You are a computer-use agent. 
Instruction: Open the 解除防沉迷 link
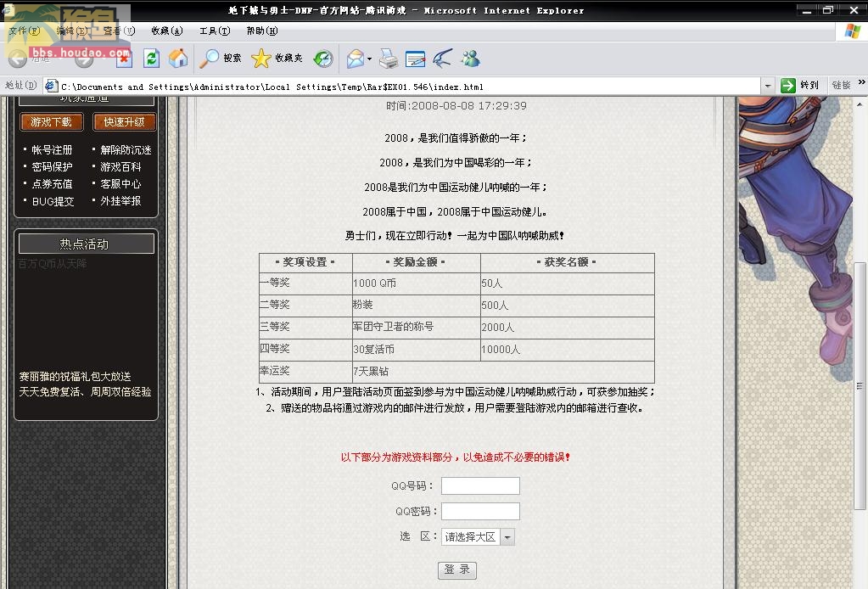pyautogui.click(x=126, y=150)
